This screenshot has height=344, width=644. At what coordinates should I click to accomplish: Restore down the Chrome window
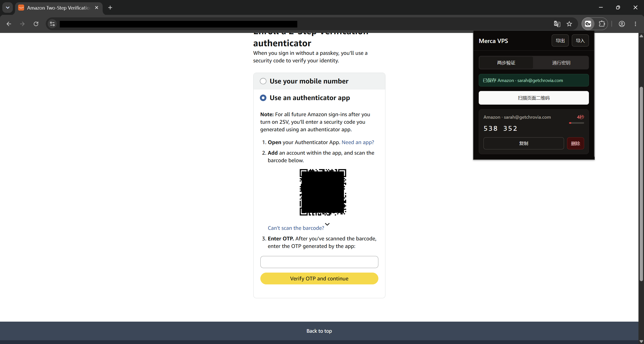pos(618,8)
